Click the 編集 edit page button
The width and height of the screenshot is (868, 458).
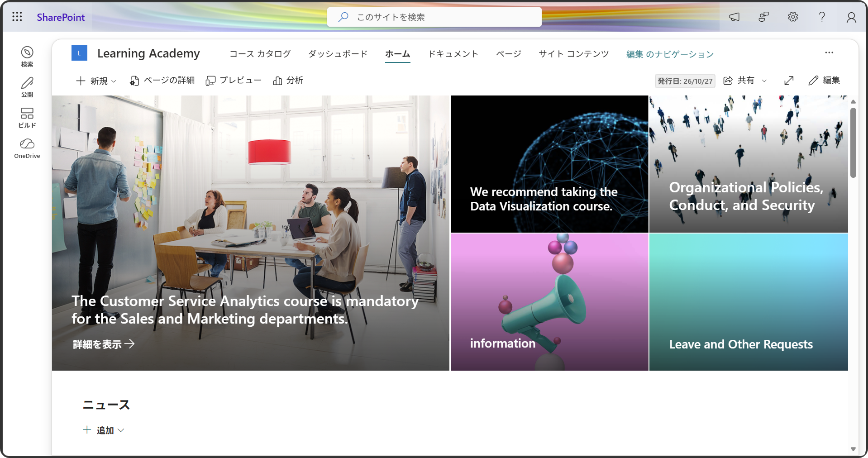point(824,81)
